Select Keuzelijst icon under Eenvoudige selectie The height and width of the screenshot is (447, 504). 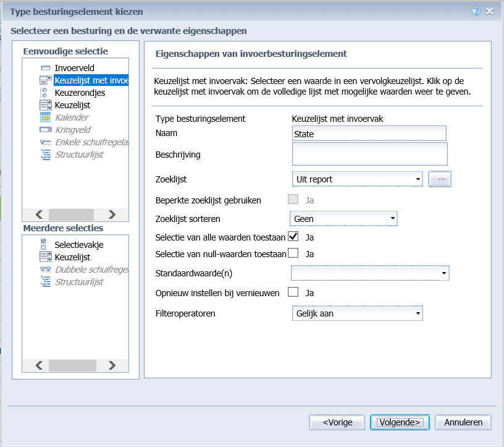(46, 105)
